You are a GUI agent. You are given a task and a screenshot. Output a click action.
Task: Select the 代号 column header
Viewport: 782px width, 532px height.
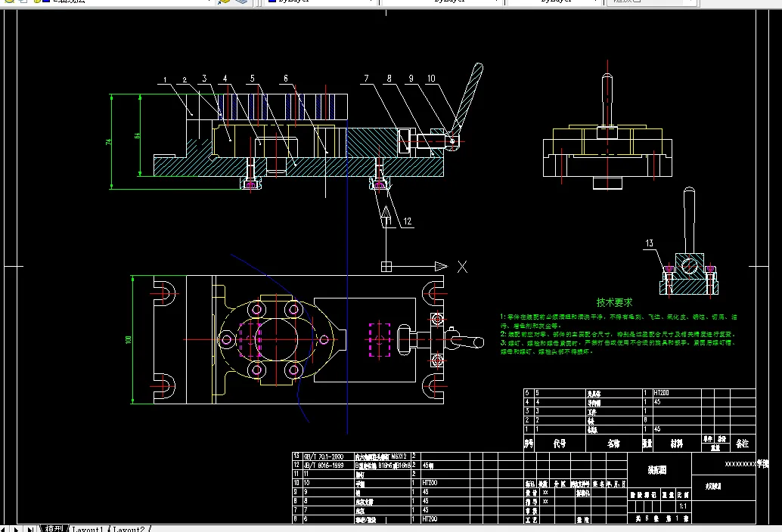pyautogui.click(x=560, y=443)
